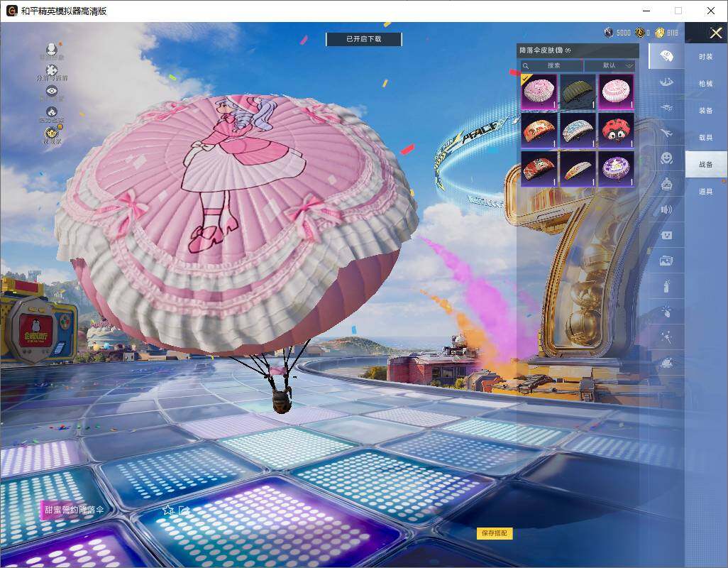Close the wardrobe with the X icon

[x=715, y=33]
